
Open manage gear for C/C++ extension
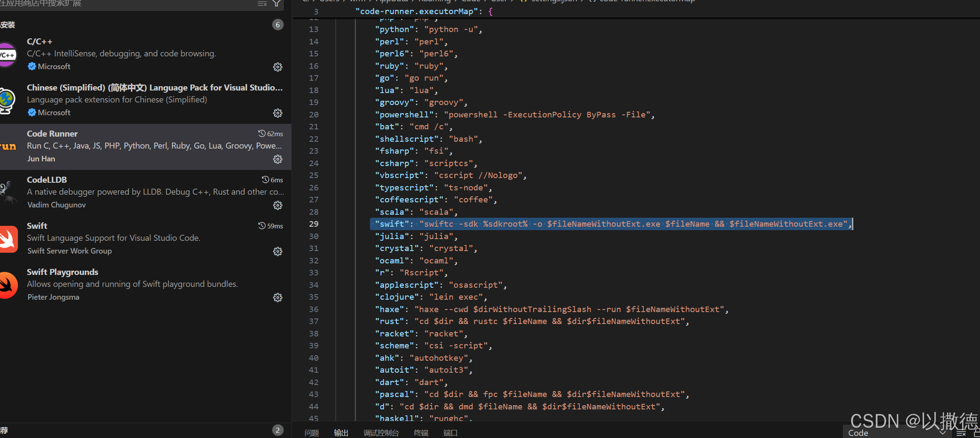pyautogui.click(x=278, y=67)
